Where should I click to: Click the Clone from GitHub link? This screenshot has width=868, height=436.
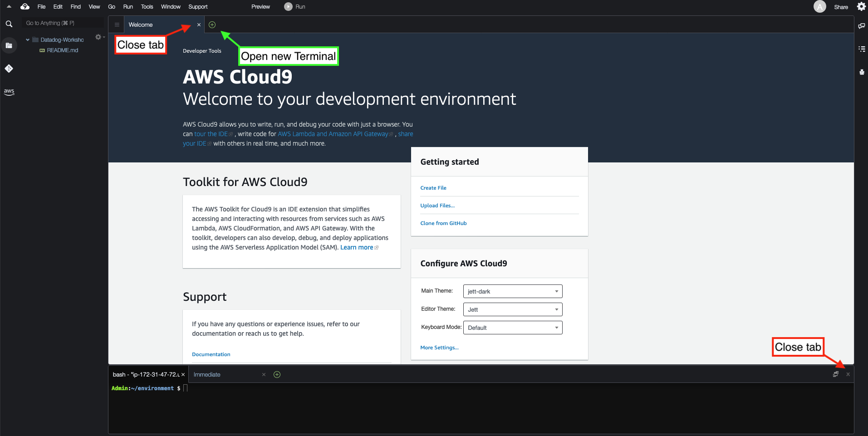pos(443,223)
